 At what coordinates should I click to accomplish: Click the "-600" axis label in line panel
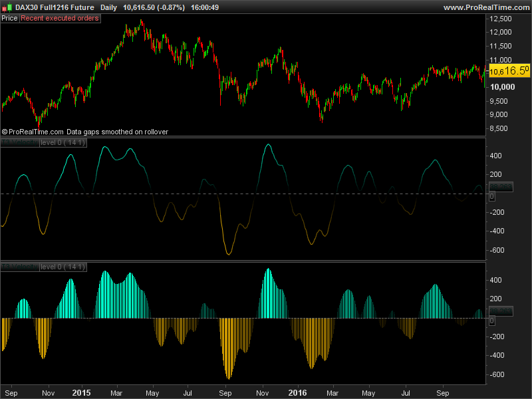(x=497, y=251)
